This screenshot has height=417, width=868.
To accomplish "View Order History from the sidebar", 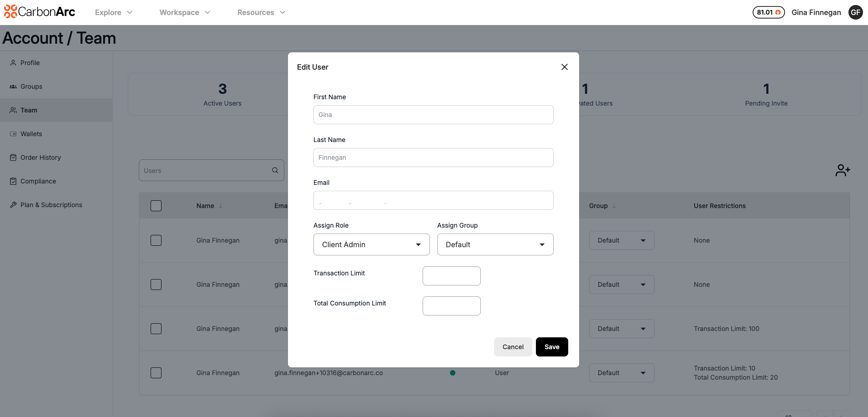I will (x=40, y=157).
